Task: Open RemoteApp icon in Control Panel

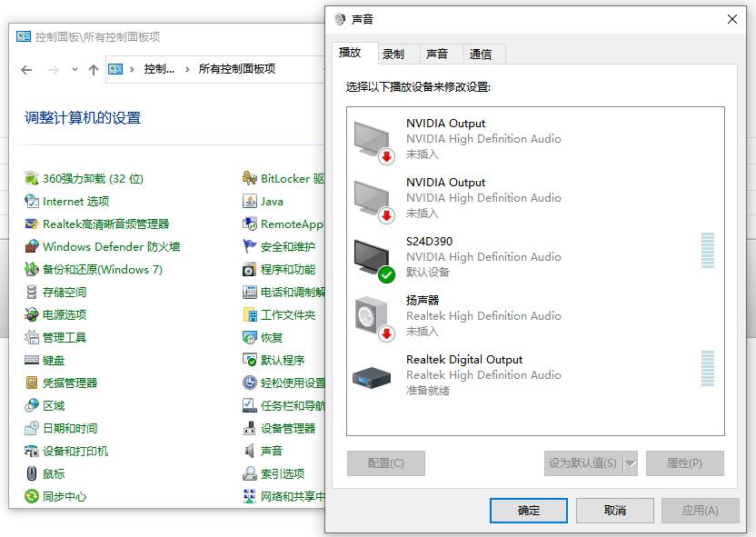Action: pyautogui.click(x=249, y=224)
